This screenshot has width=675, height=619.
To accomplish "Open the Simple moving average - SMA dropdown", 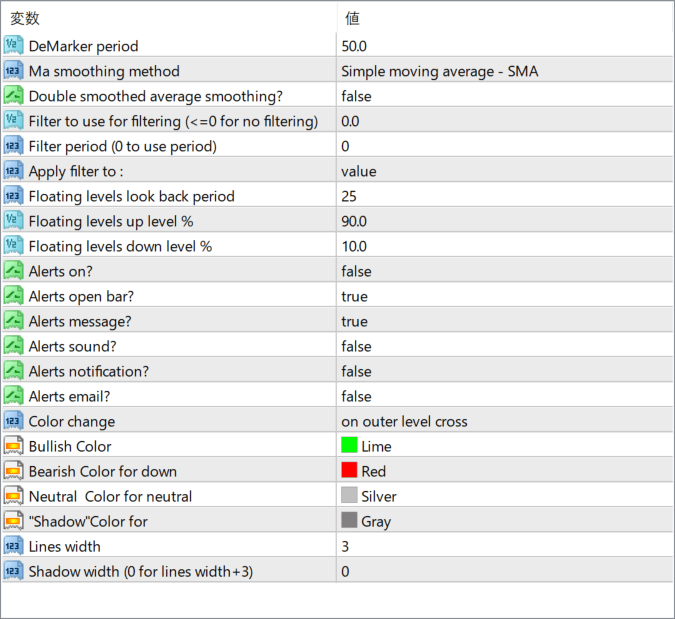I will pos(505,71).
